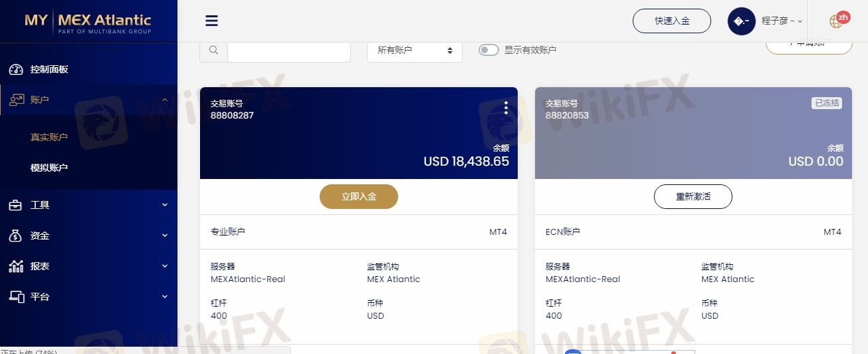Expand the 资金 sidebar chevron
This screenshot has height=354, width=868.
pyautogui.click(x=165, y=236)
